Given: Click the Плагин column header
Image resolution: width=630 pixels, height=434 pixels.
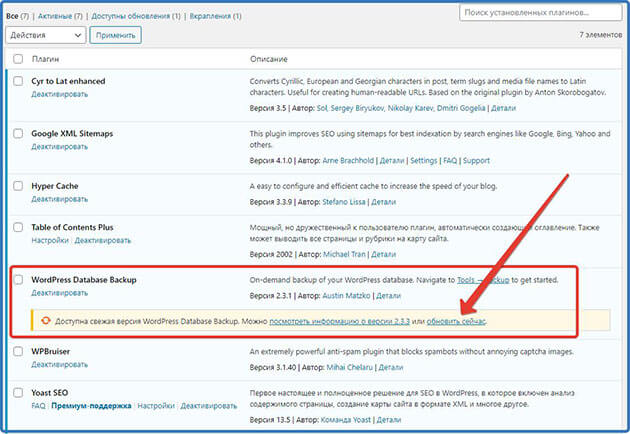Looking at the screenshot, I should click(x=45, y=59).
